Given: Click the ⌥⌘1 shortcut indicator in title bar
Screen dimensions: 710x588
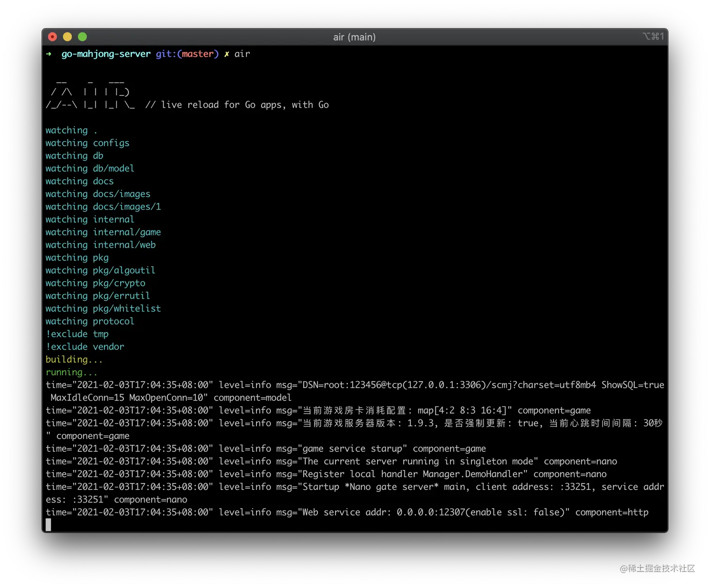Looking at the screenshot, I should [x=653, y=36].
